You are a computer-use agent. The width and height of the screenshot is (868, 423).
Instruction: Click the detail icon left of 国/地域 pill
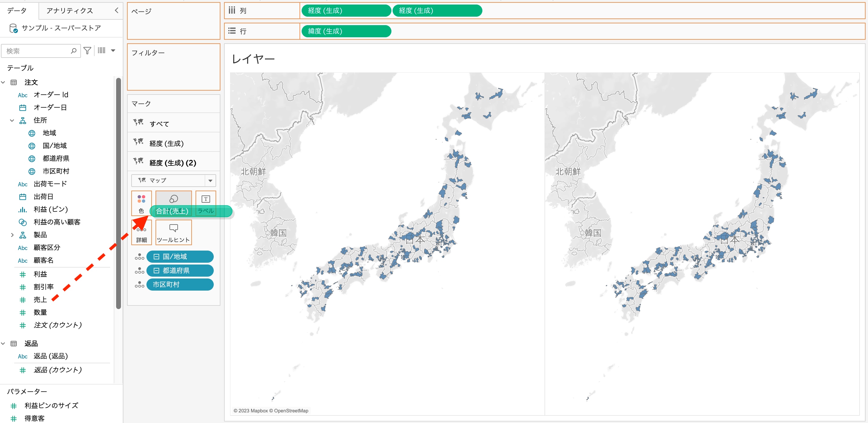coord(139,257)
